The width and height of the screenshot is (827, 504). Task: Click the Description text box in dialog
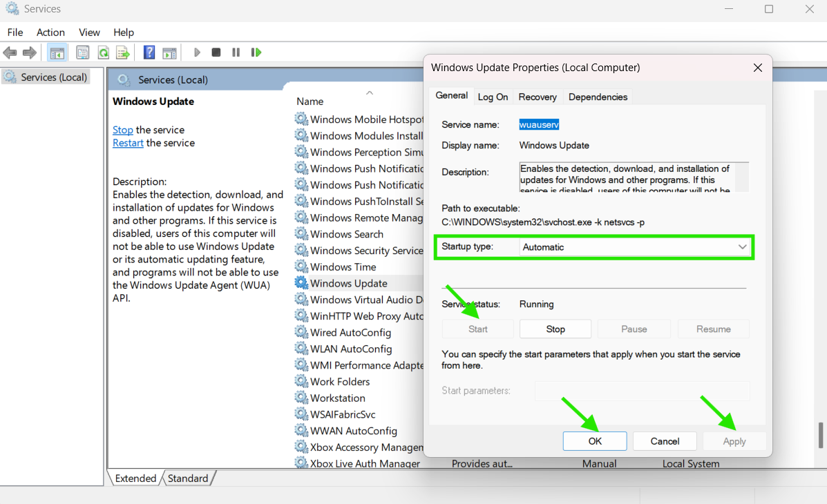tap(634, 177)
